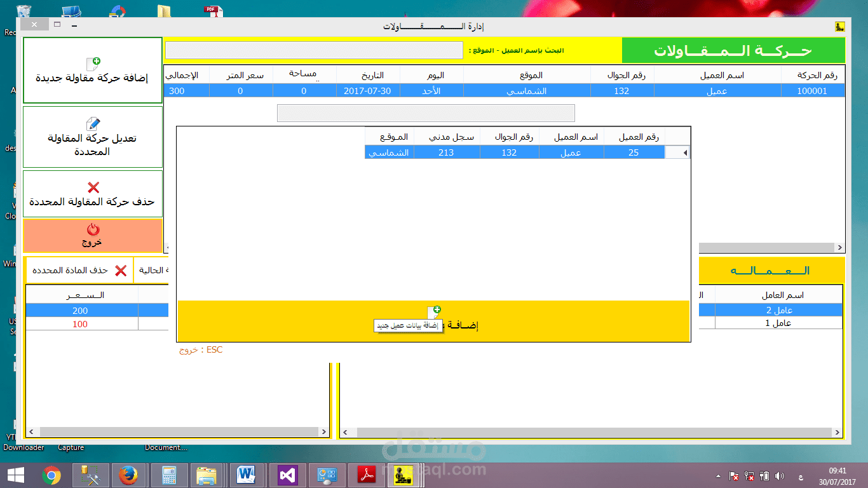The width and height of the screenshot is (868, 488).
Task: Click سجل مدني header in popup
Action: click(446, 137)
